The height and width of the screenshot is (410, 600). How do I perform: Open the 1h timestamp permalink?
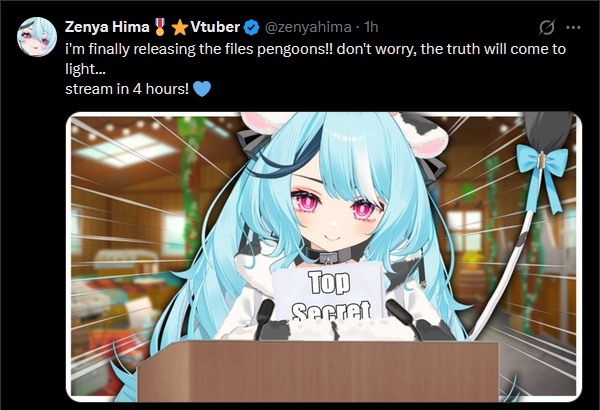point(371,27)
